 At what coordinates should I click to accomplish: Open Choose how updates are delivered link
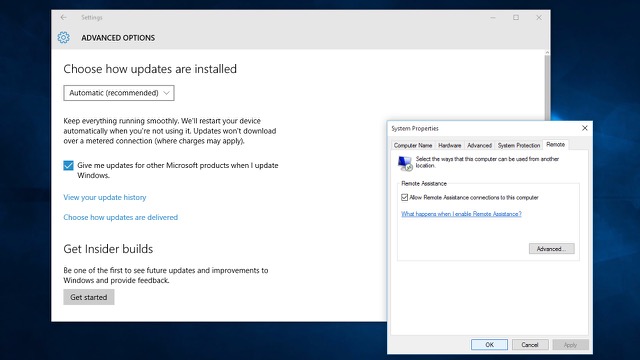click(120, 217)
